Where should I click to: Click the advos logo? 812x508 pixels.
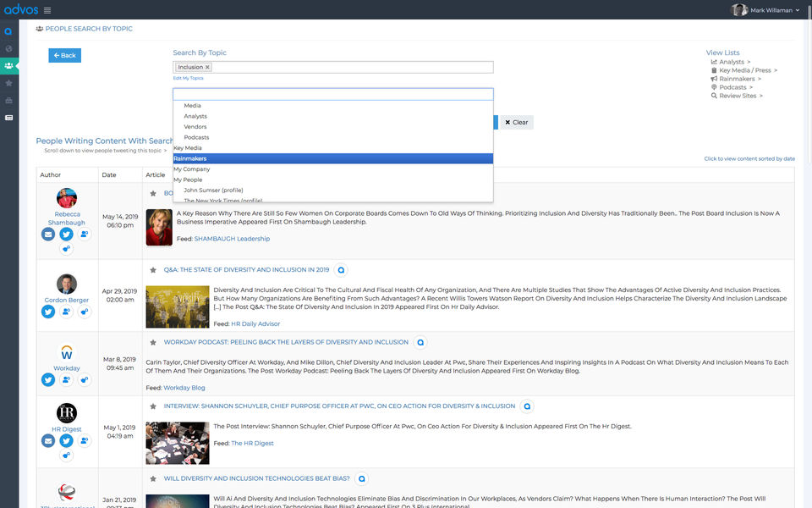tap(21, 9)
